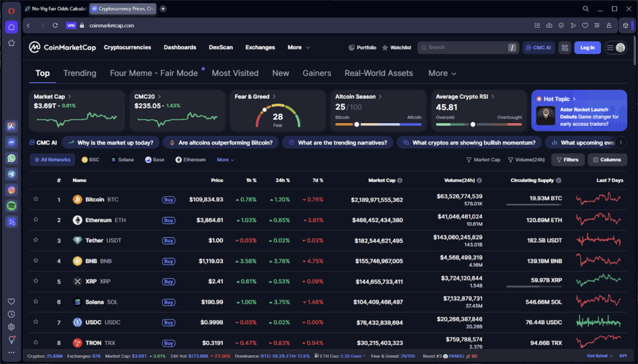Viewport: 638px width, 364px height.
Task: Click the TRON coin logo
Action: pyautogui.click(x=77, y=343)
